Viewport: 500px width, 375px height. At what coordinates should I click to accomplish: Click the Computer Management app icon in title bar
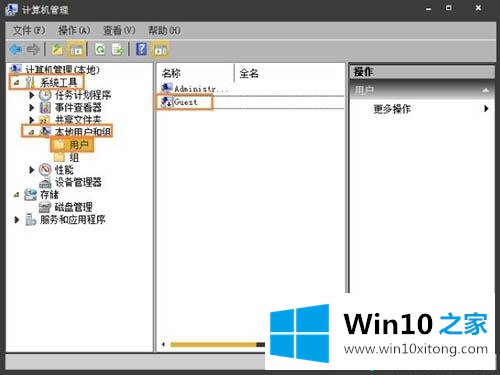click(11, 9)
